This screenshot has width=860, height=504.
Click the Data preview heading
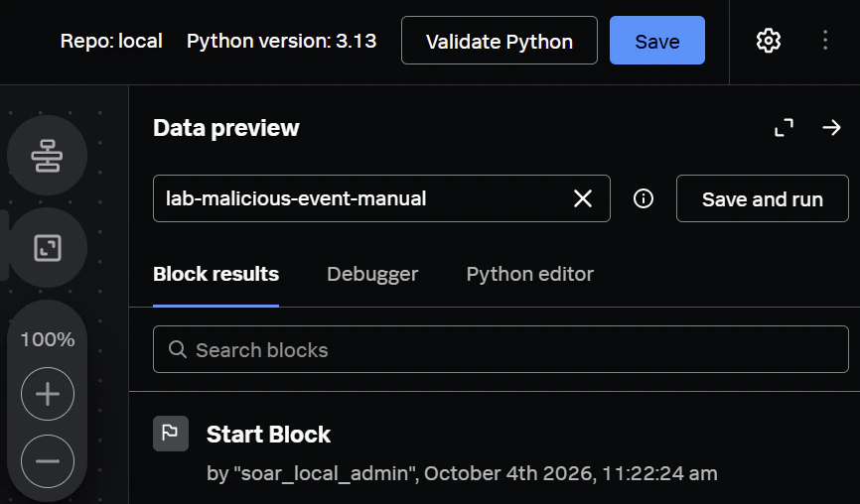[226, 128]
